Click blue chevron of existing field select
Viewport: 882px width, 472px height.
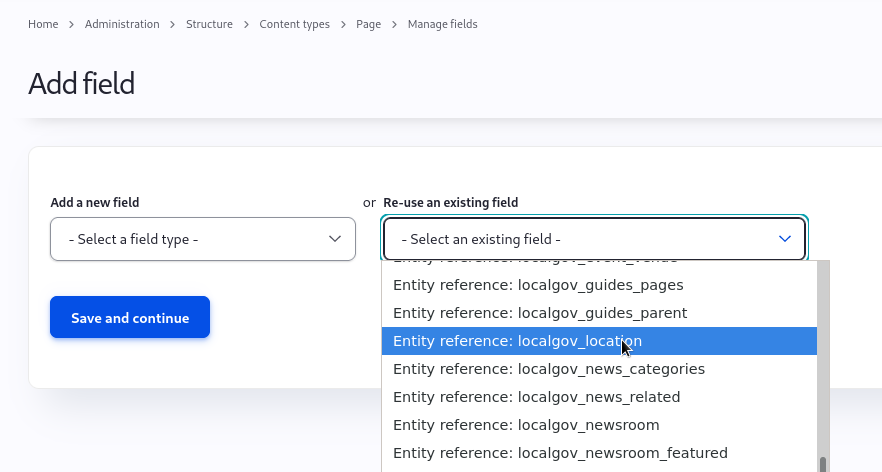[785, 239]
